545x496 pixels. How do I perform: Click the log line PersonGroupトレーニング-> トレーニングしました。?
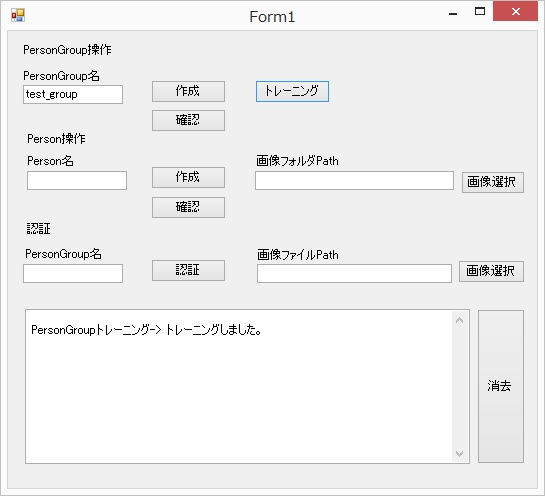(146, 330)
